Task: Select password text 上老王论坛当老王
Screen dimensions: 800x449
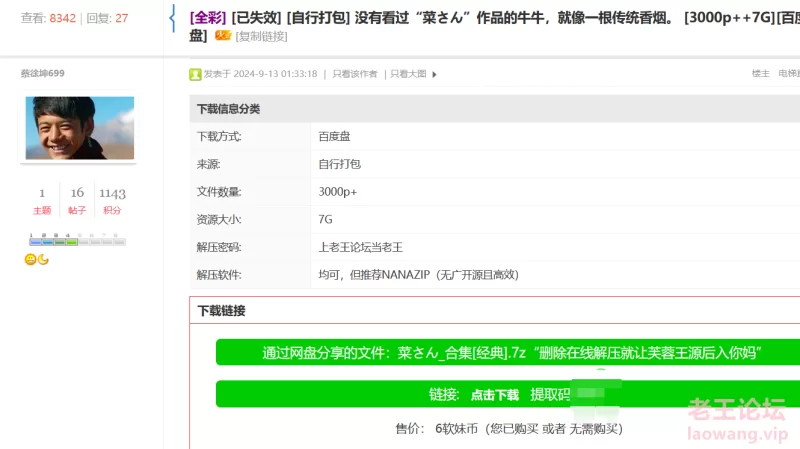Action: click(361, 247)
